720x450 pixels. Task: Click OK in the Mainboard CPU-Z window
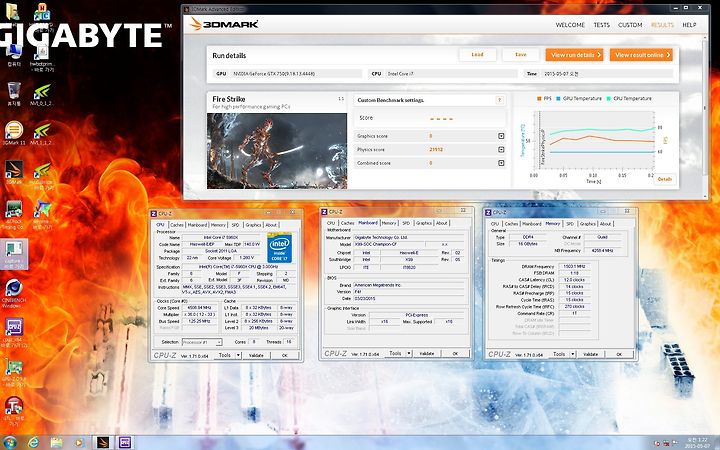tap(455, 353)
